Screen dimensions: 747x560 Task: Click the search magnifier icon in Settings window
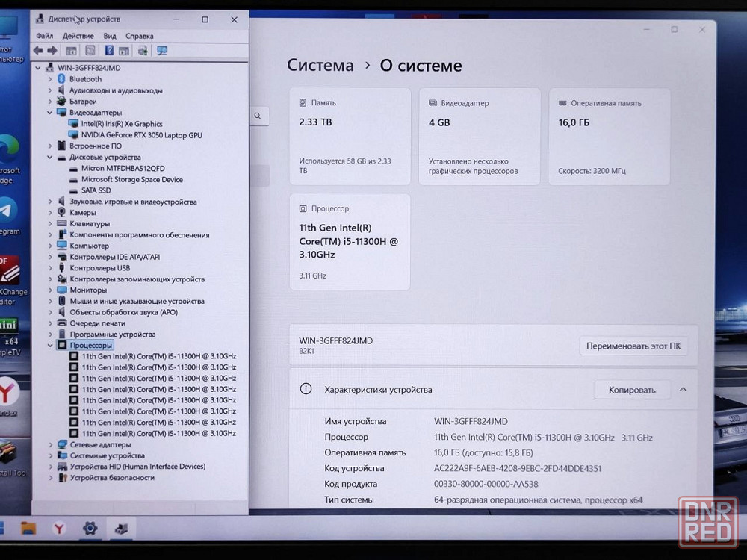258,116
